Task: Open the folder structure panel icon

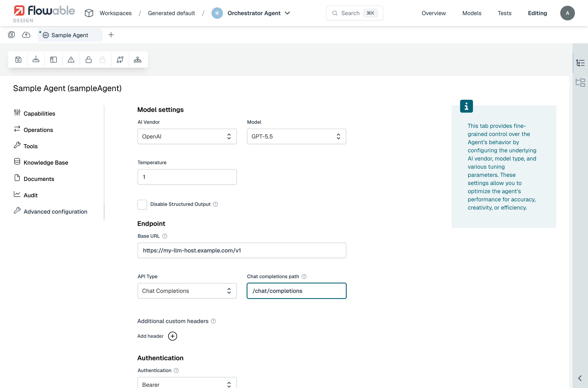Action: click(x=580, y=83)
